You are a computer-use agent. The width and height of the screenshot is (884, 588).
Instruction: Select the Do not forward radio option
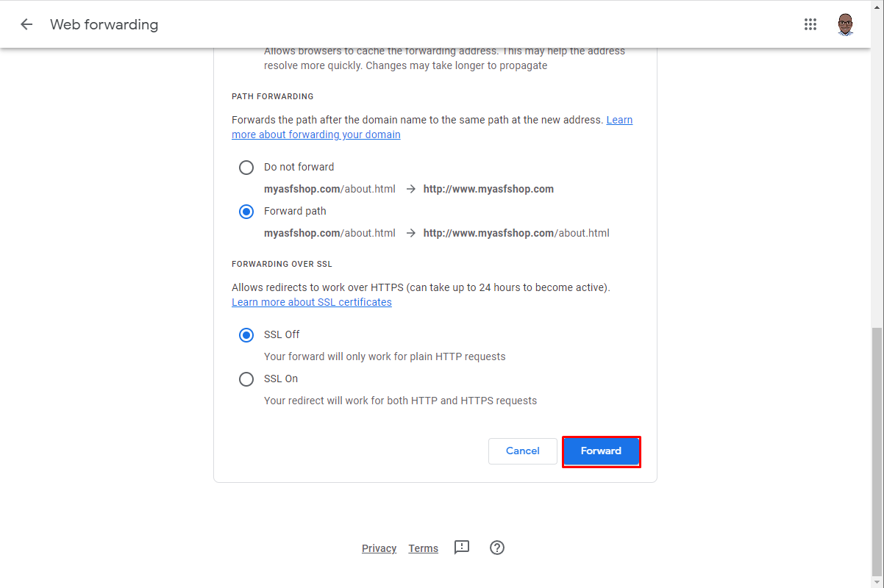(x=246, y=167)
